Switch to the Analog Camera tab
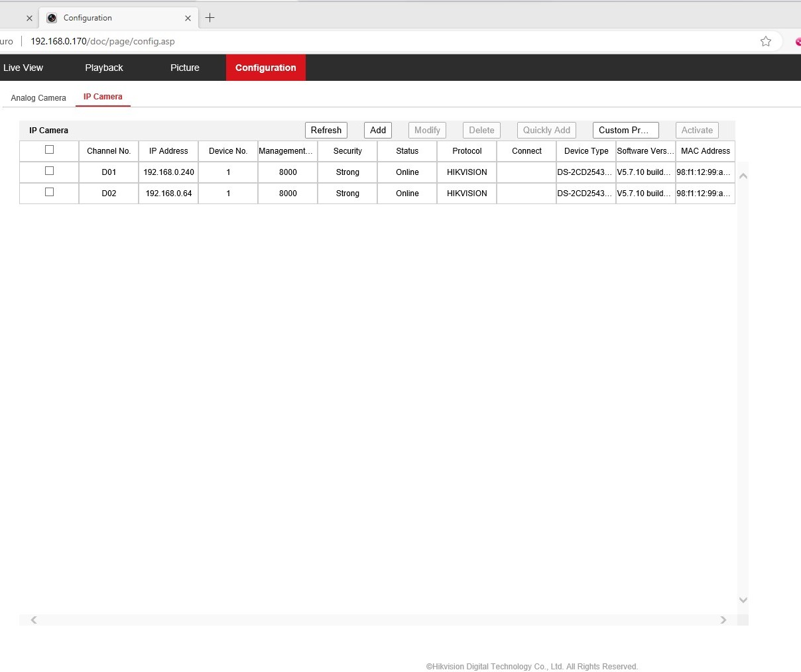Screen dimensions: 801x672 tap(38, 98)
